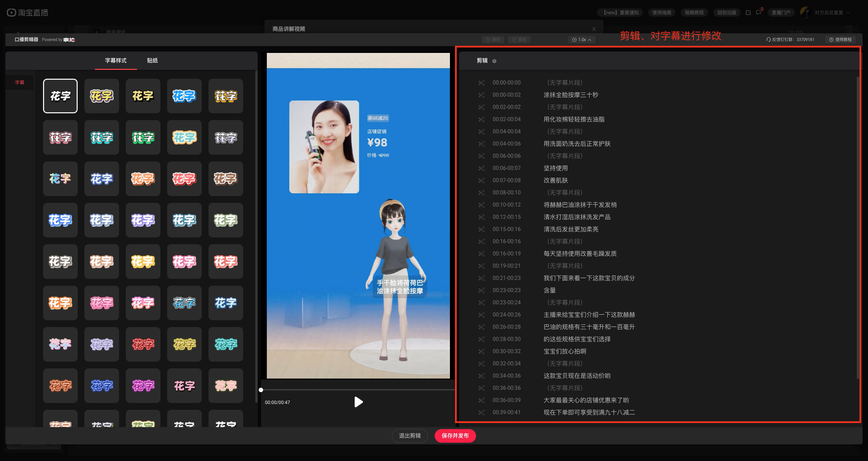Viewport: 868px width, 461px height.
Task: Click scissors icon beside 坚持使用
Action: pyautogui.click(x=481, y=168)
